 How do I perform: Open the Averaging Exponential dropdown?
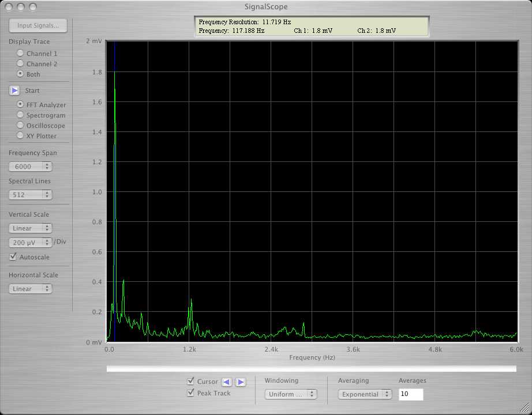click(365, 394)
